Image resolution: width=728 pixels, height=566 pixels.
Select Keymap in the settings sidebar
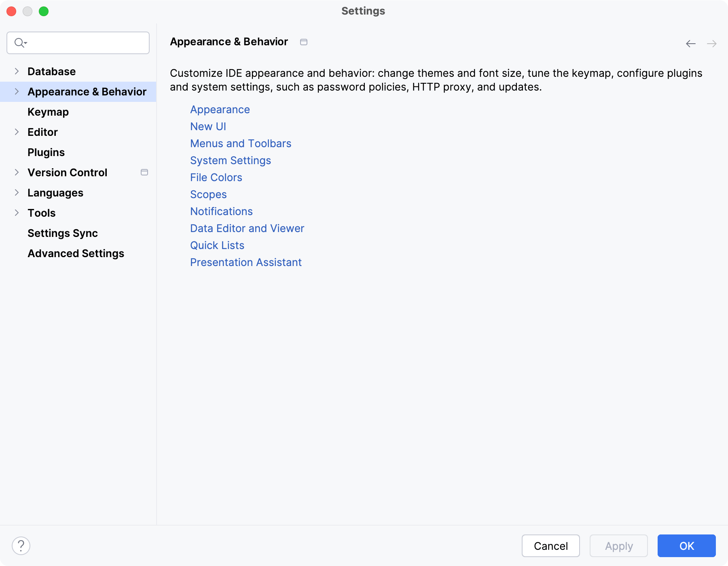48,112
